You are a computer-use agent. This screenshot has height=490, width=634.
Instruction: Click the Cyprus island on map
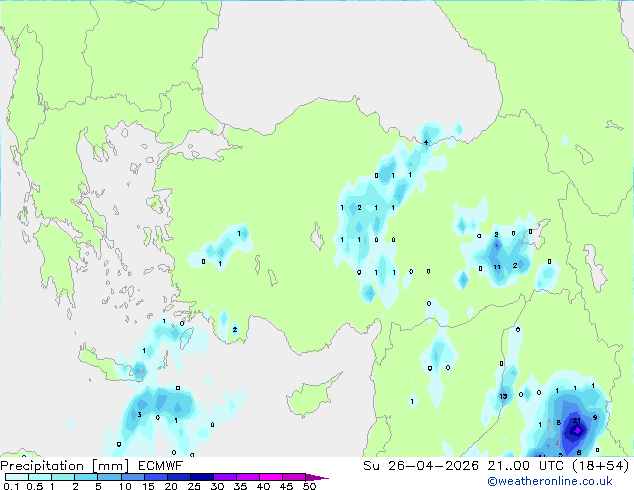pyautogui.click(x=309, y=398)
